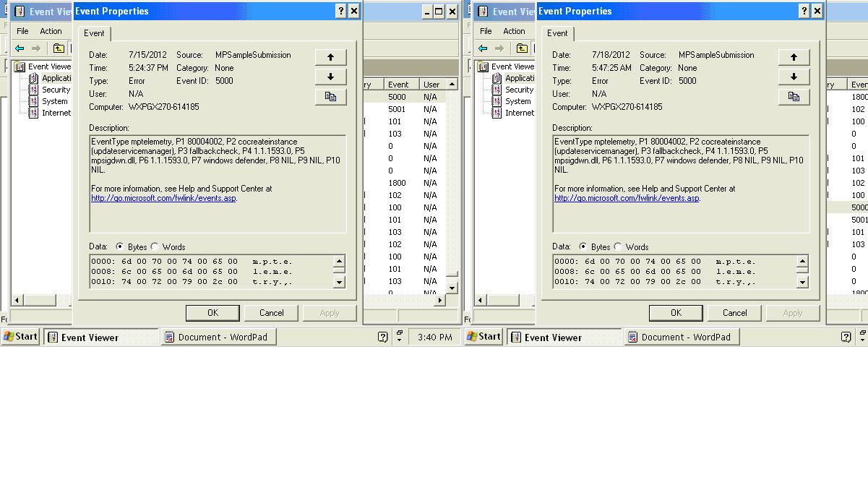Select Words radio in the 7/15/2012 dialog
Viewport: 868px width, 490px height.
tap(155, 246)
